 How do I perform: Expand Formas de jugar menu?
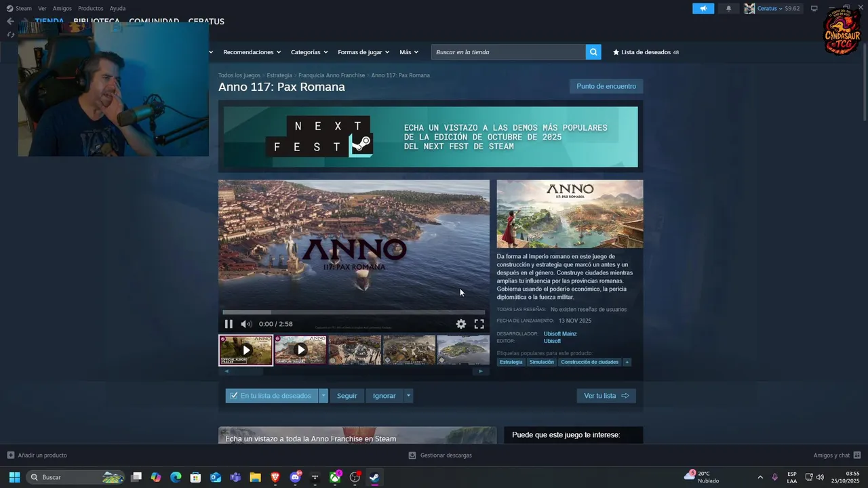[x=363, y=52]
